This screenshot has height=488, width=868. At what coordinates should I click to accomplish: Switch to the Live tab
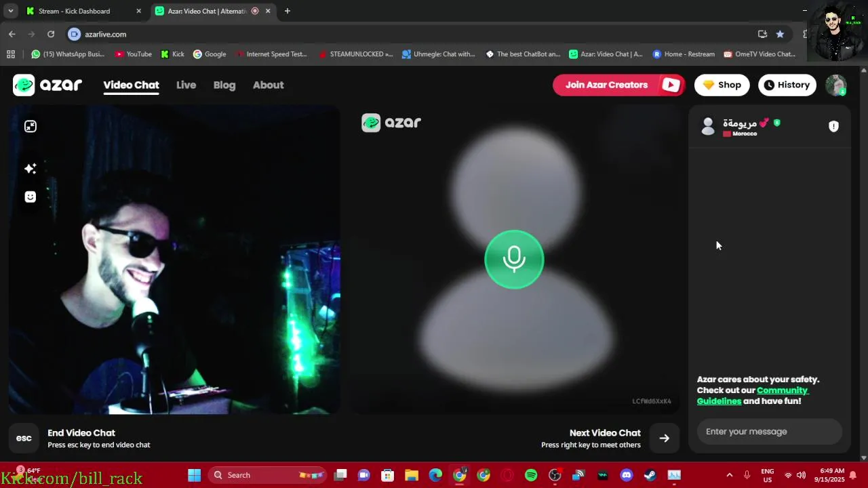point(186,85)
